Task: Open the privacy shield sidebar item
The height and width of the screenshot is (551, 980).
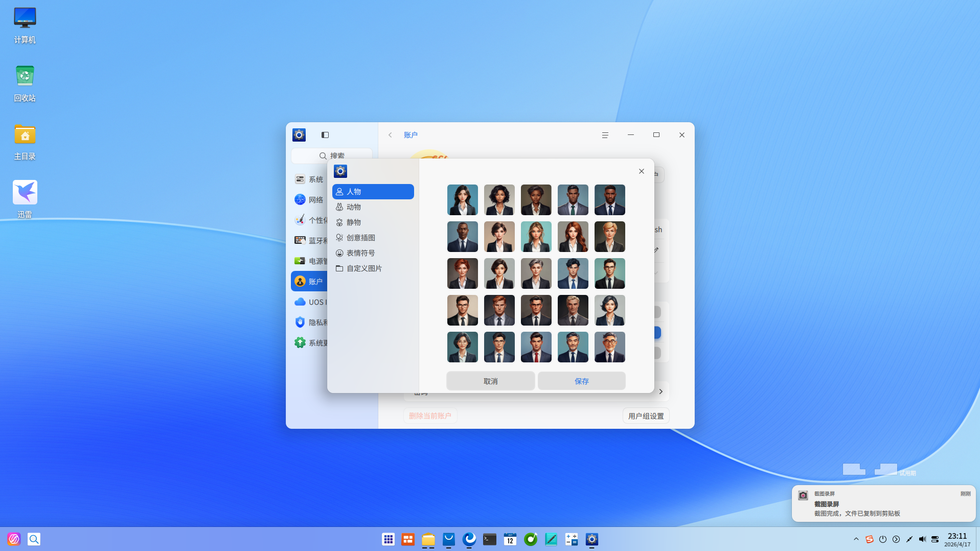Action: [309, 323]
